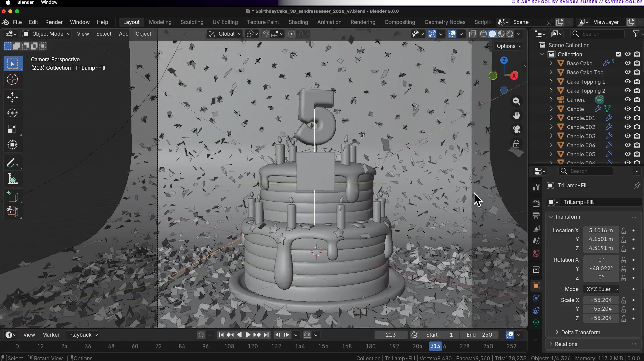Select the Rotate tool
This screenshot has width=644, height=361.
coord(12,113)
